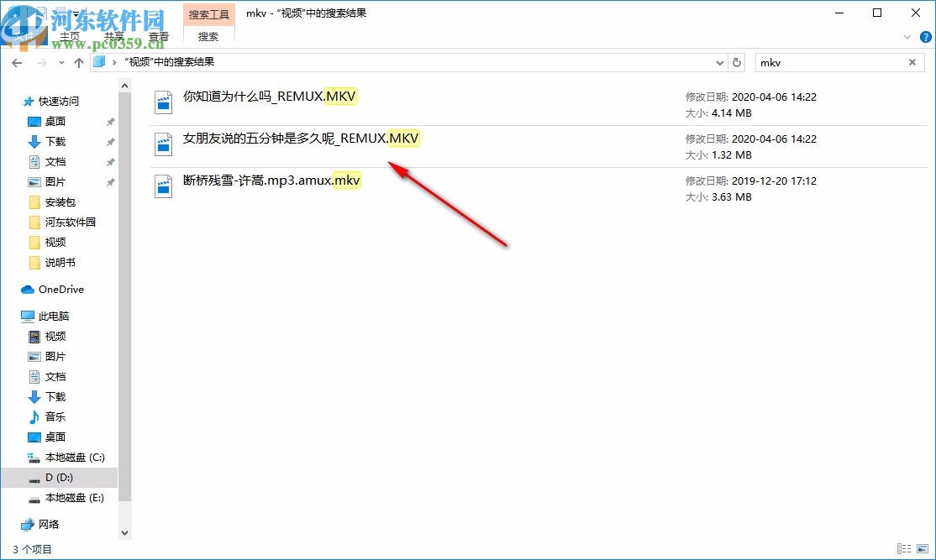936x560 pixels.
Task: Open the breadcrumb arrow after 视频
Action: point(115,61)
